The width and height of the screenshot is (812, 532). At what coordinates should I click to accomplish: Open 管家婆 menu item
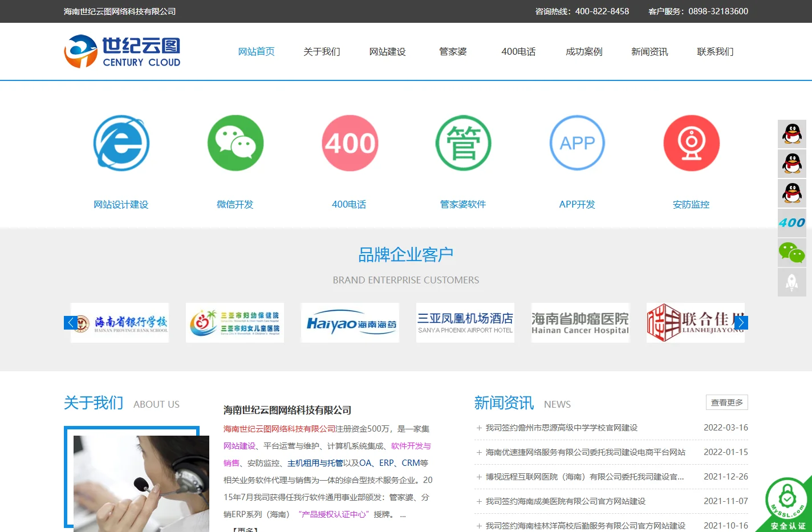[453, 52]
